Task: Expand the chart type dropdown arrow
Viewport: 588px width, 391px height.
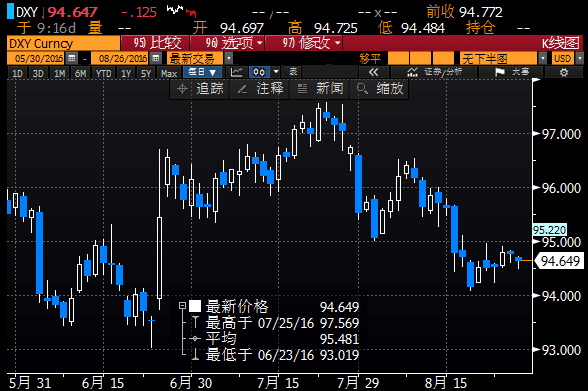Action: [276, 72]
